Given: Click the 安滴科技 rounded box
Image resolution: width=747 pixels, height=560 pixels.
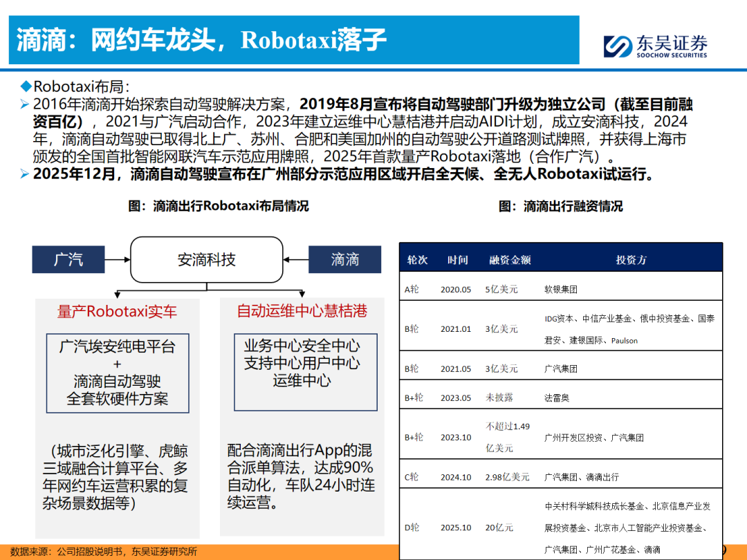Looking at the screenshot, I should [x=206, y=259].
